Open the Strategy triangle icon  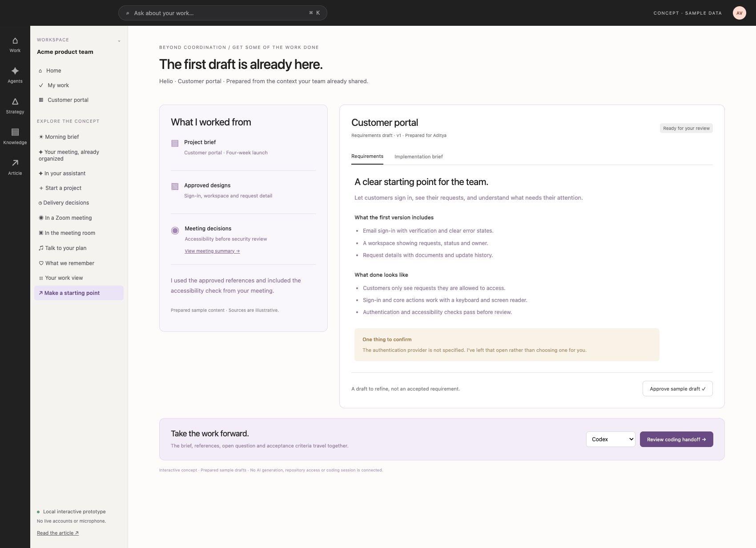[15, 101]
